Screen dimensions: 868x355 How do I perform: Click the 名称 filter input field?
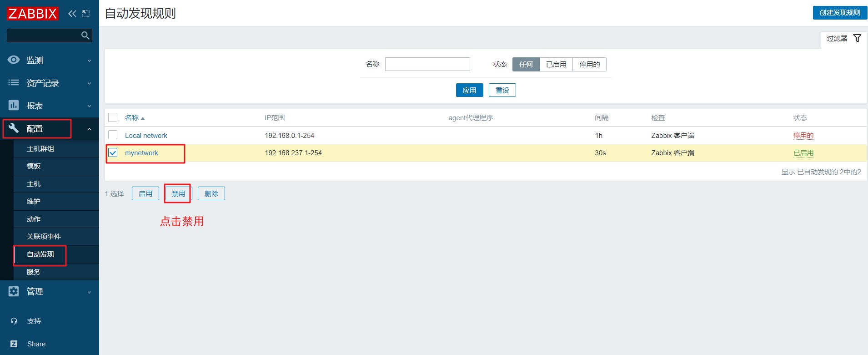point(427,64)
